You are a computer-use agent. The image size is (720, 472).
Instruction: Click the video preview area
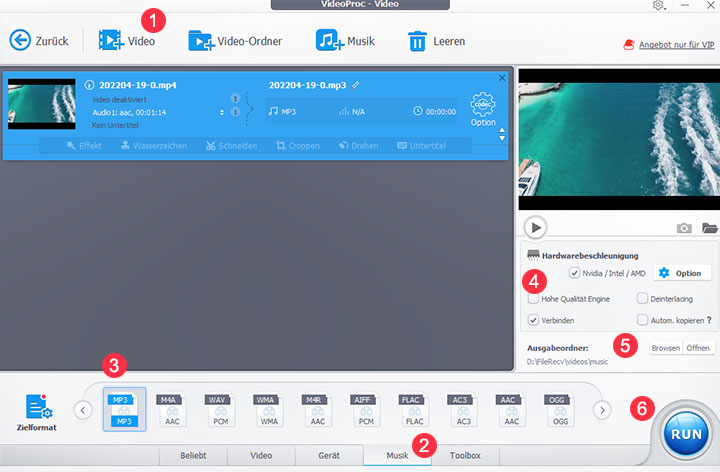pyautogui.click(x=619, y=139)
